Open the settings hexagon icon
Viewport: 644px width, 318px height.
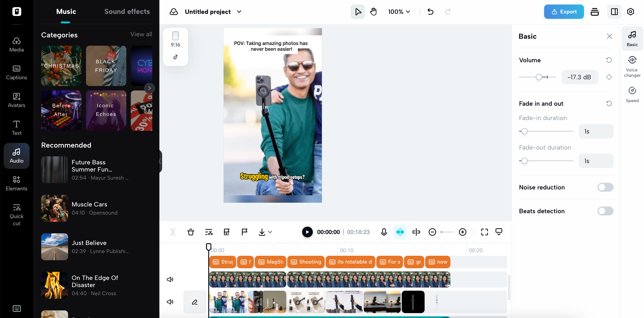pos(631,12)
